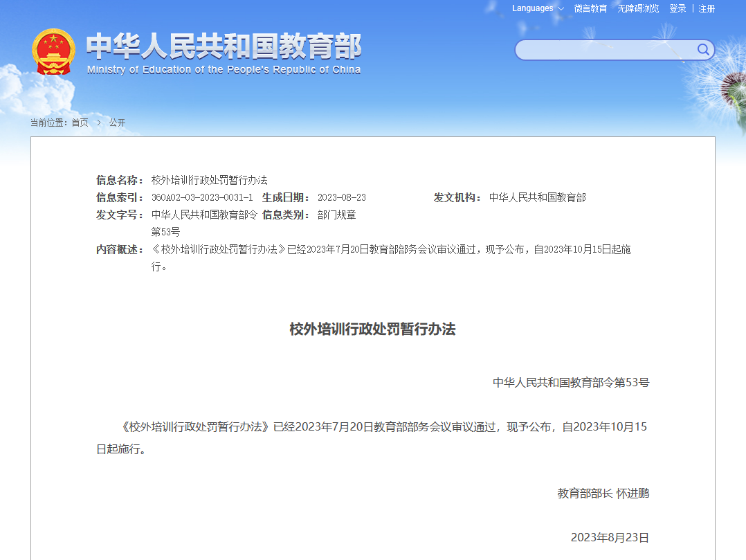Click the signature 教育部部长 怀进鹏
The width and height of the screenshot is (746, 560).
[603, 494]
